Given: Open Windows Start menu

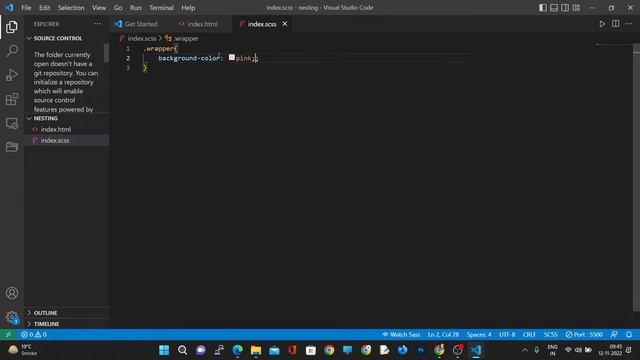Looking at the screenshot, I should tap(164, 350).
